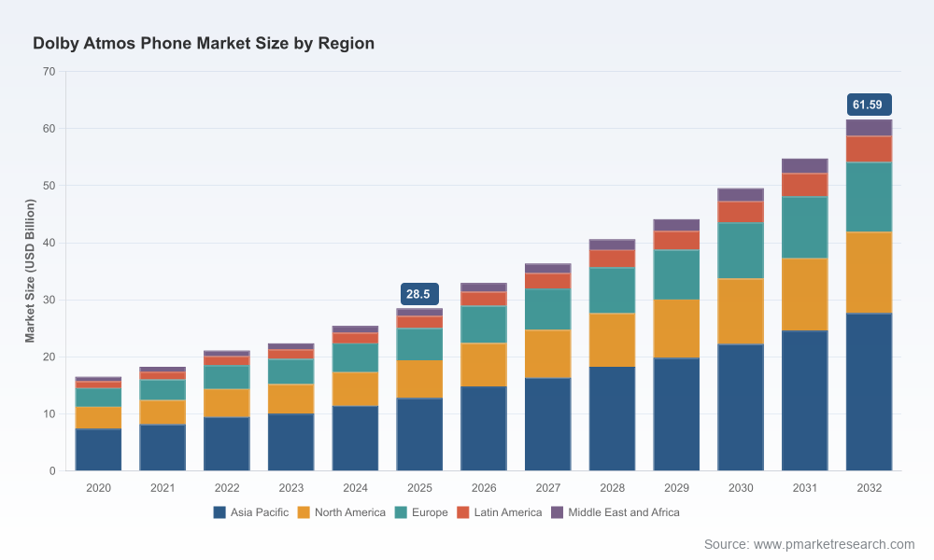The height and width of the screenshot is (560, 934).
Task: Toggle the "North America" legend label
Action: coord(350,512)
